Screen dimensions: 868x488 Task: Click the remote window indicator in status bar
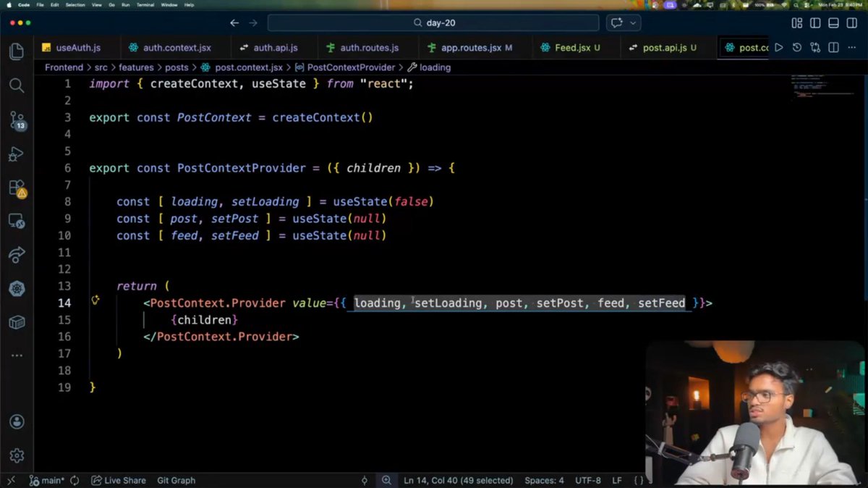pos(10,480)
